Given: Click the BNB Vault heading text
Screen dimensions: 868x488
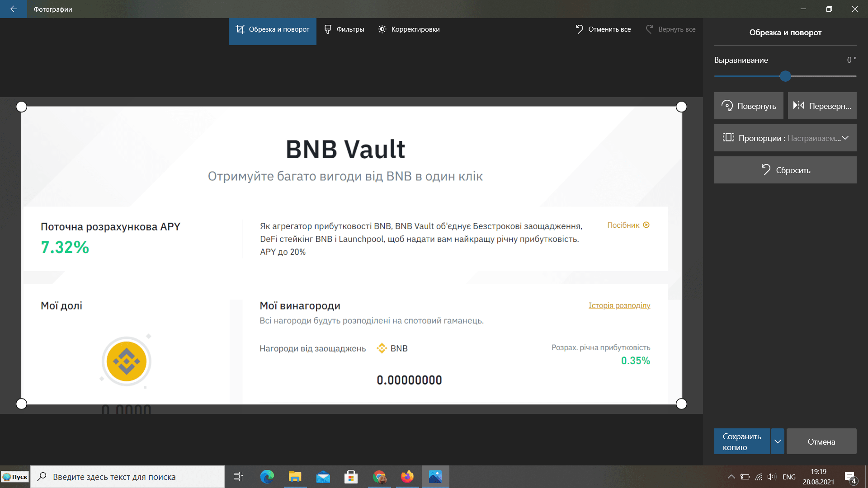Looking at the screenshot, I should [345, 149].
